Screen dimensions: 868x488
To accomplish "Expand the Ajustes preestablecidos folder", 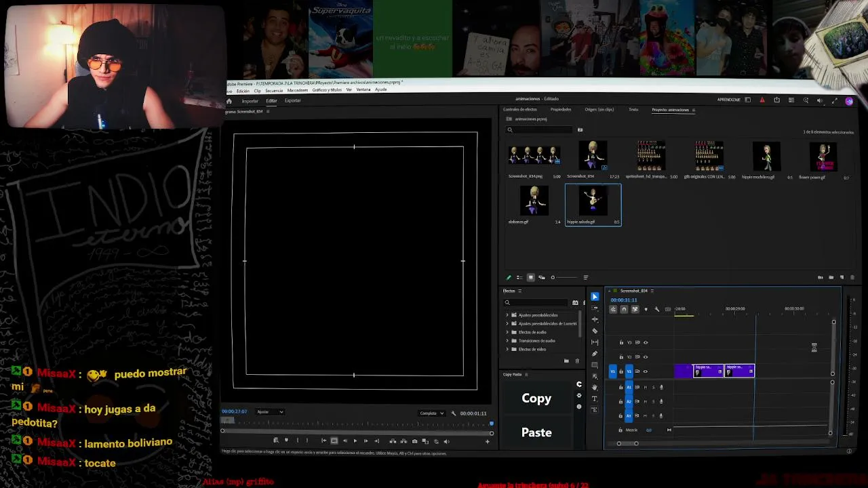I will point(507,315).
